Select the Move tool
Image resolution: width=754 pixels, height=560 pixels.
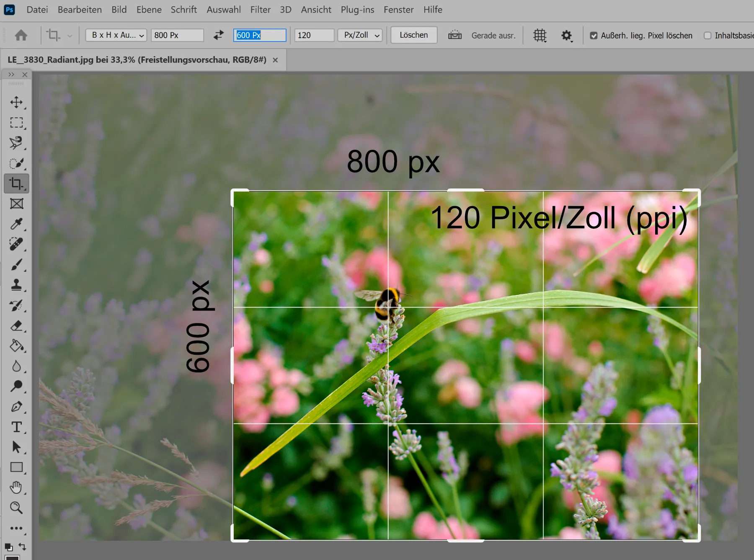click(x=16, y=102)
